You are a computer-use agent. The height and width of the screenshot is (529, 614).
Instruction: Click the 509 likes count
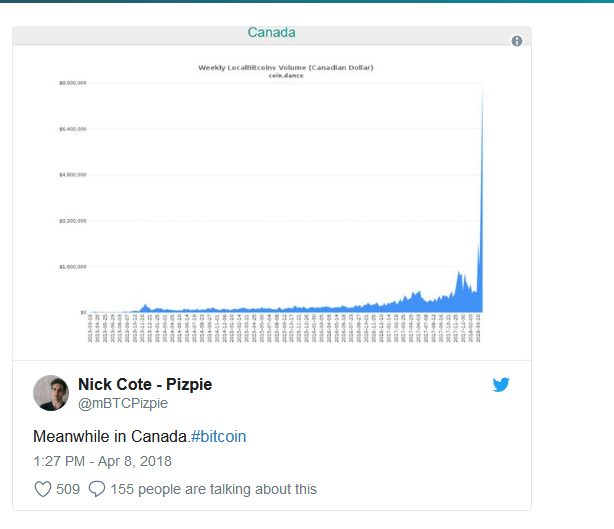click(68, 489)
